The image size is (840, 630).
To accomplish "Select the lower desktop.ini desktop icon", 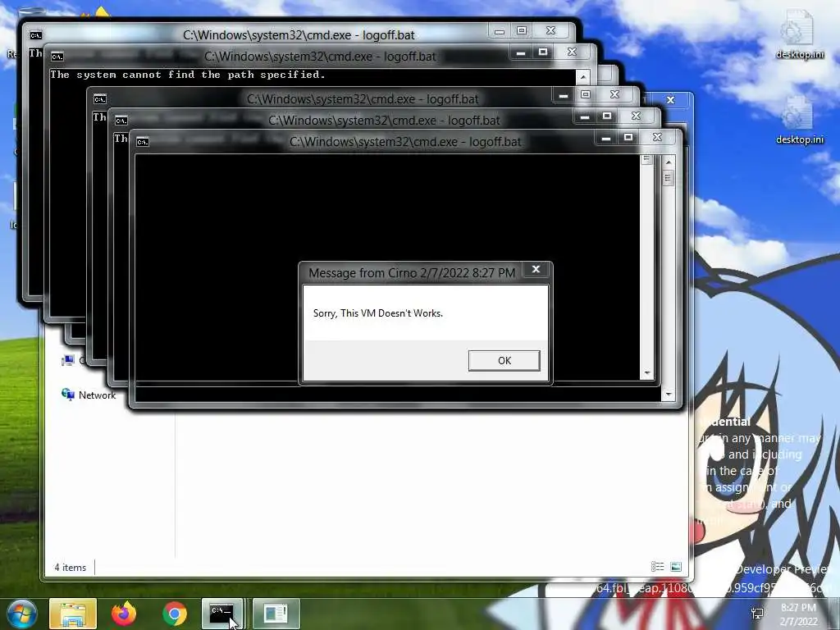I will pyautogui.click(x=799, y=121).
